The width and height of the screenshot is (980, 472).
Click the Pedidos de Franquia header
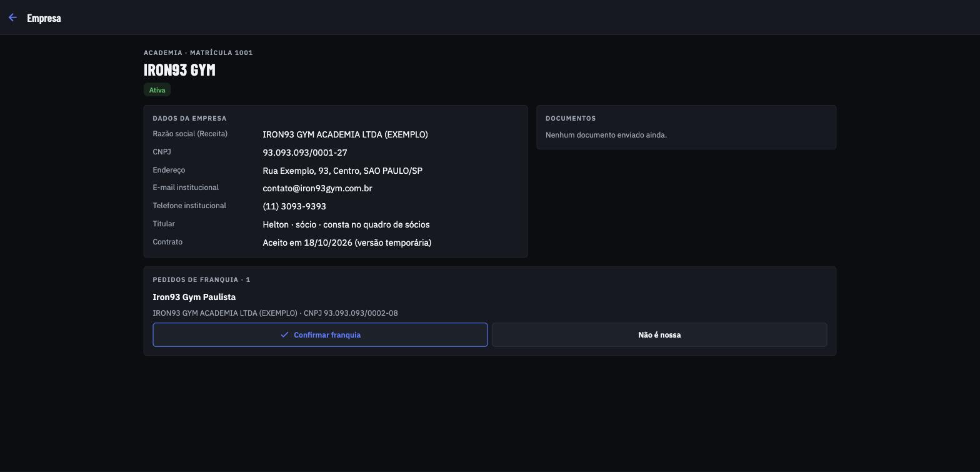tap(201, 279)
